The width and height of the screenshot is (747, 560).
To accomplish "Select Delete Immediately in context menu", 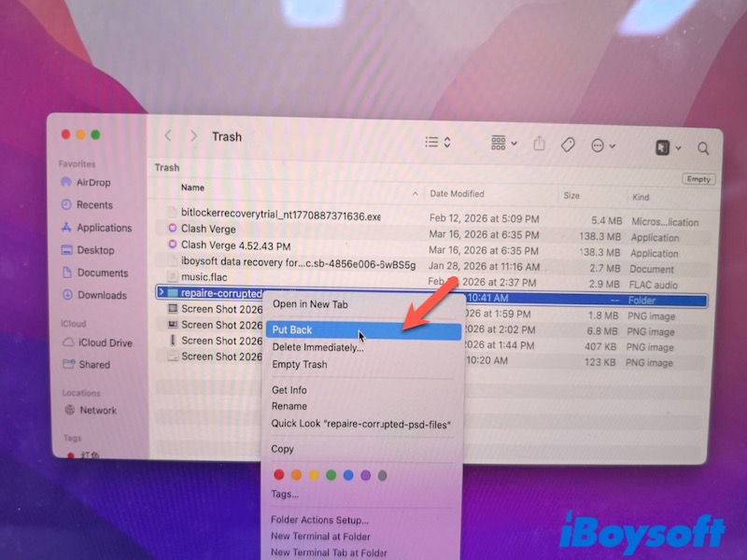I will (317, 347).
